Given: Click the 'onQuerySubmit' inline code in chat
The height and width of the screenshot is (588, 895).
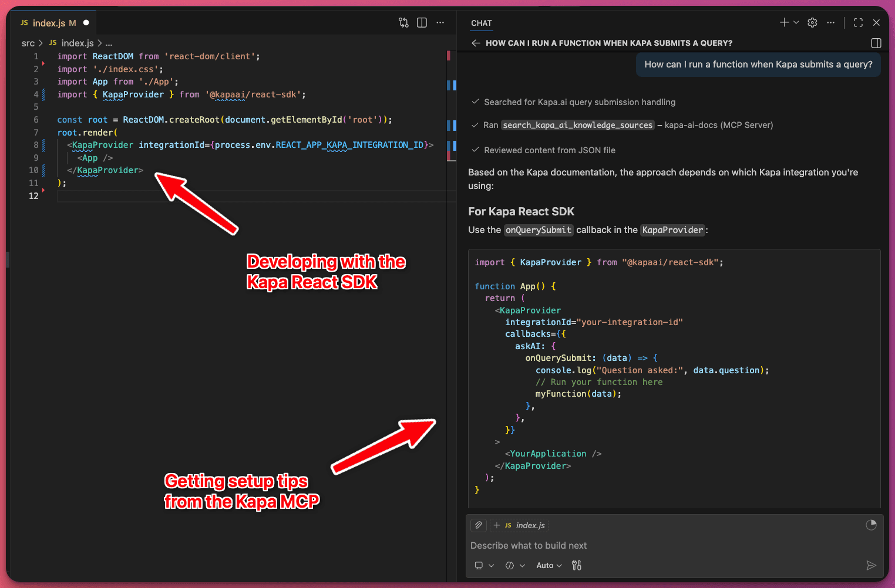Looking at the screenshot, I should [539, 230].
